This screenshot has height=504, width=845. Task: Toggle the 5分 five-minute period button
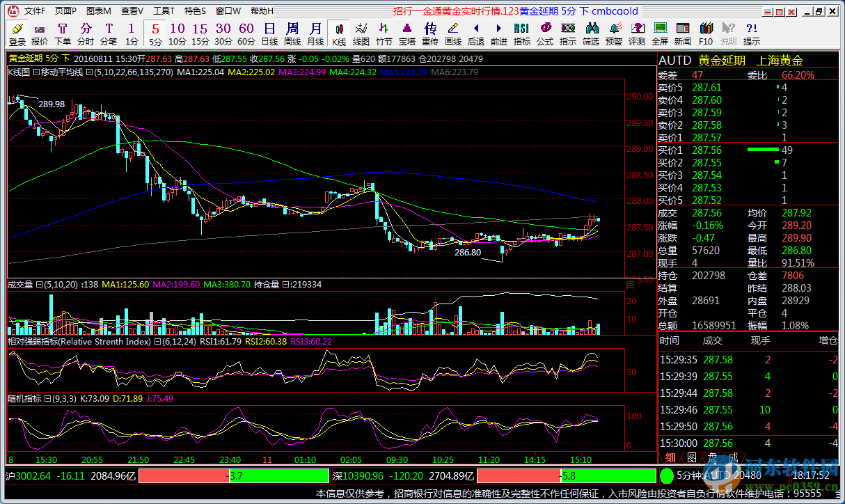(155, 33)
